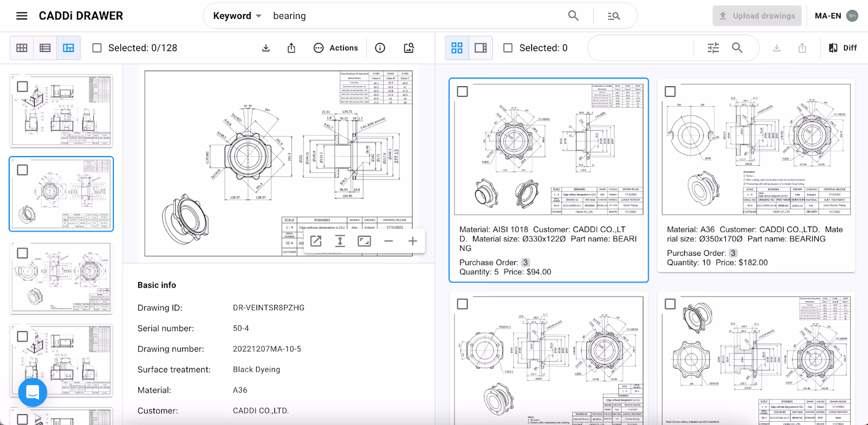This screenshot has width=868, height=425.
Task: Click Purchase Order count 3 on AISI card
Action: tap(525, 262)
